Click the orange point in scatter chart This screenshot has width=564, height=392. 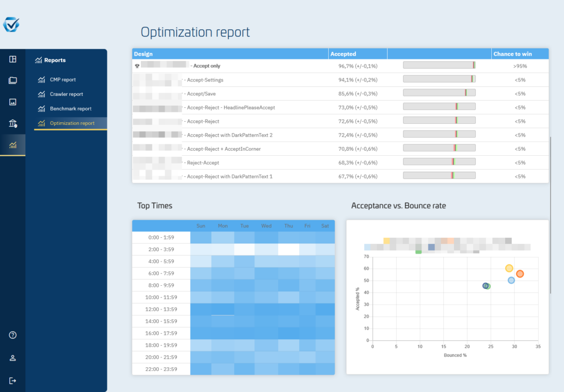520,274
